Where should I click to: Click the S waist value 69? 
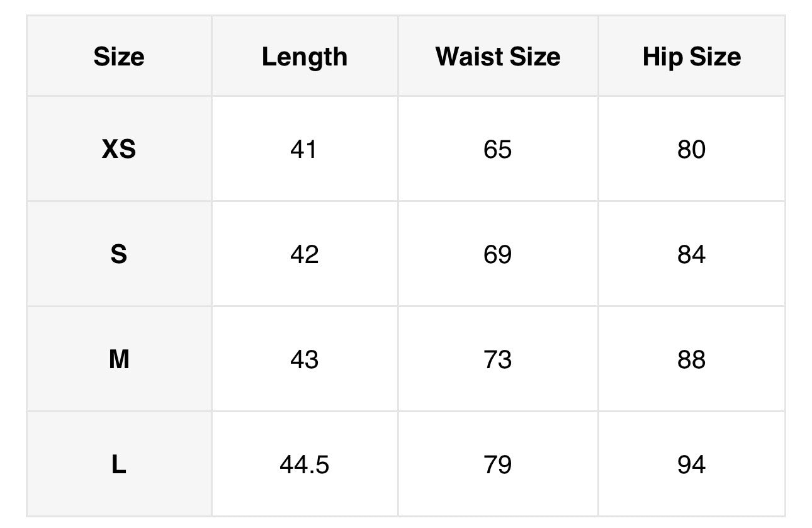498,255
